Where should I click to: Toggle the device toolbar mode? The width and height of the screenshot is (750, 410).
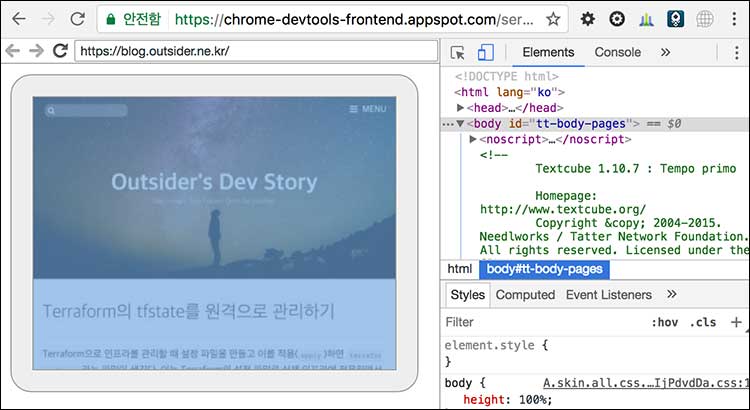(x=485, y=52)
